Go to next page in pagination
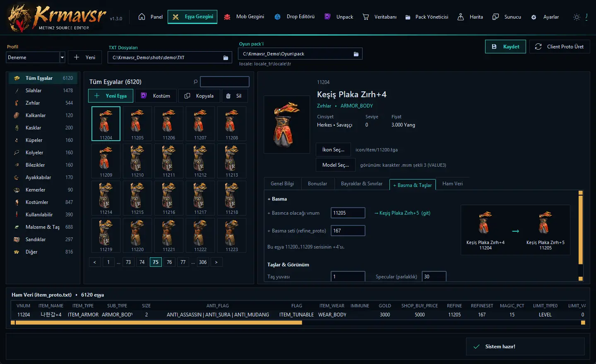The height and width of the screenshot is (364, 596). pyautogui.click(x=216, y=262)
